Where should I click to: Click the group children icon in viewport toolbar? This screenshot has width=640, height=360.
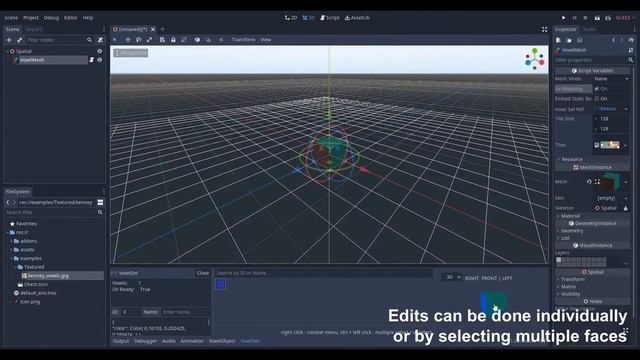[184, 40]
